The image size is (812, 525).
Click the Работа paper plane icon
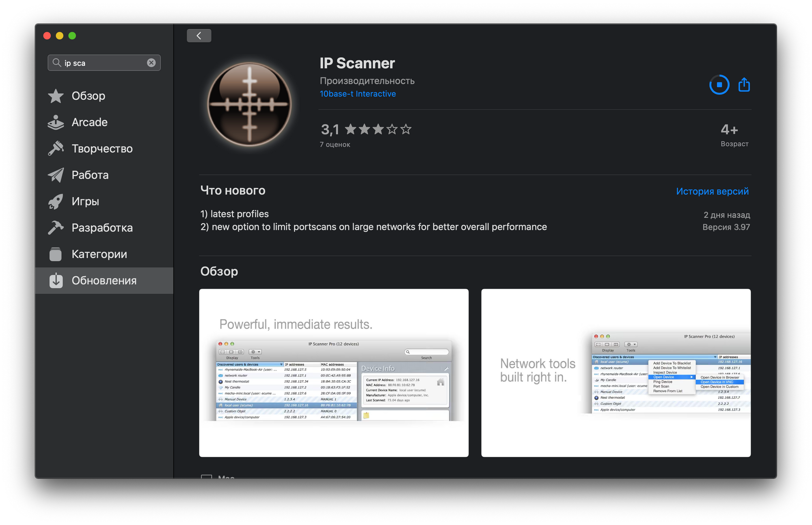(x=56, y=175)
